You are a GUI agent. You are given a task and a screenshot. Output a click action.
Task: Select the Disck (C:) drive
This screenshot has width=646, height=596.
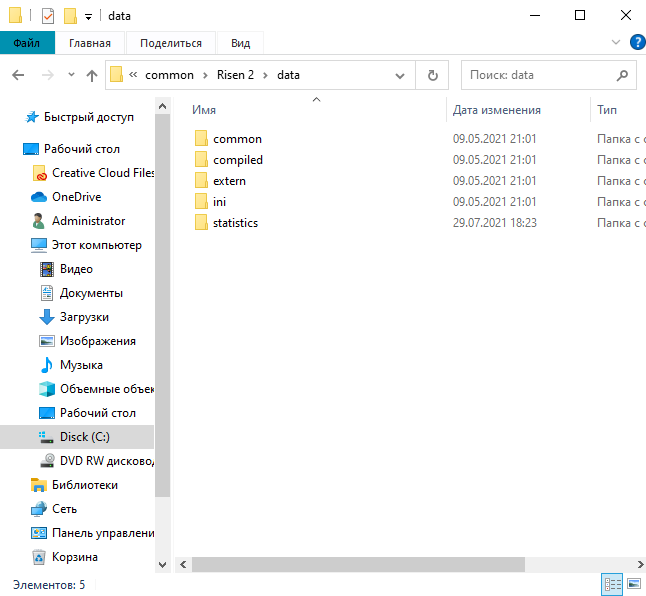(75, 437)
